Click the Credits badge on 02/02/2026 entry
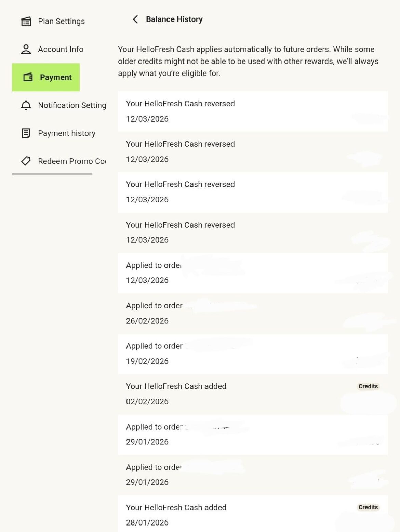The height and width of the screenshot is (532, 400). pos(368,386)
